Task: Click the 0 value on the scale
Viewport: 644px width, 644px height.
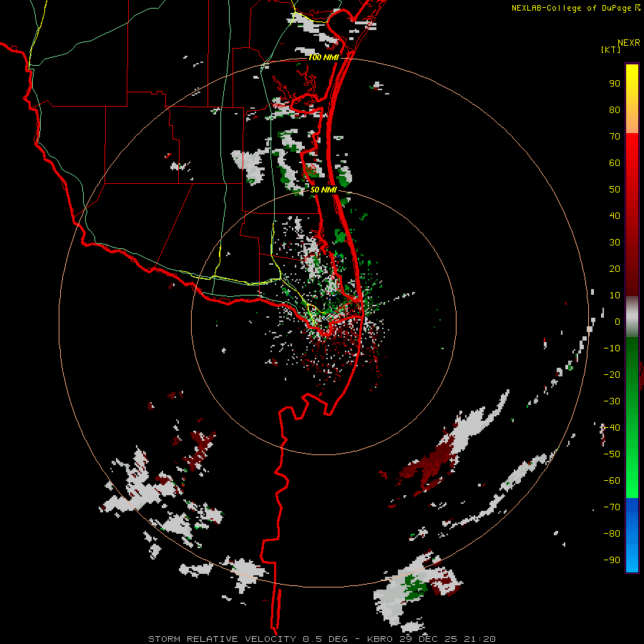Action: (x=618, y=321)
